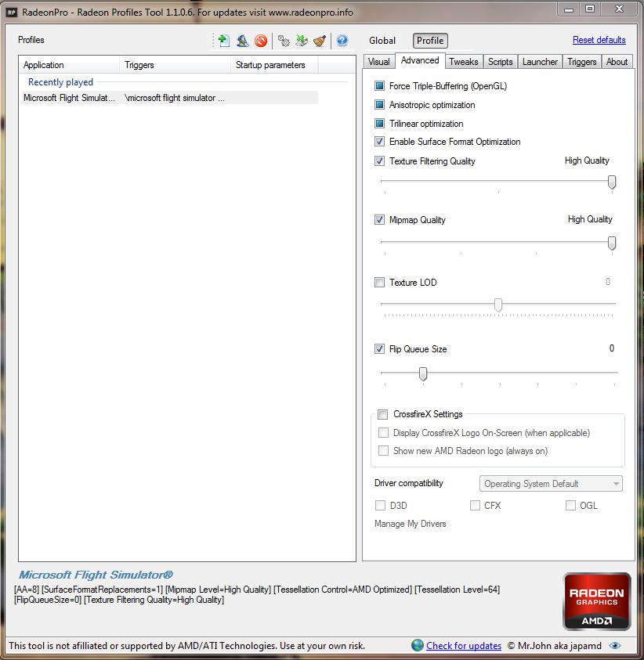Go to the Scripts tab

[501, 61]
